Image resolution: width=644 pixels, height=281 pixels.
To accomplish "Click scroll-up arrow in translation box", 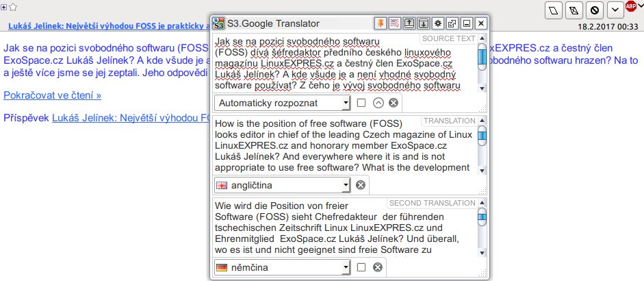I will pos(482,120).
